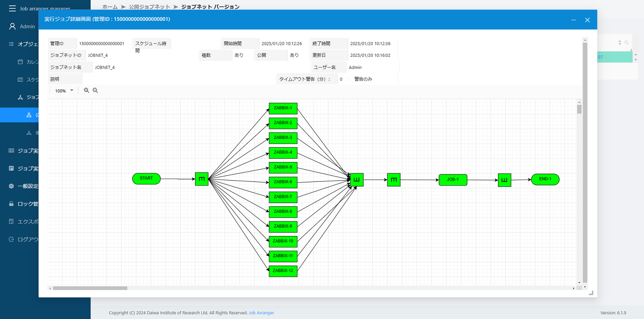Click the zoom in magnifier icon
This screenshot has width=644, height=319.
(x=86, y=90)
